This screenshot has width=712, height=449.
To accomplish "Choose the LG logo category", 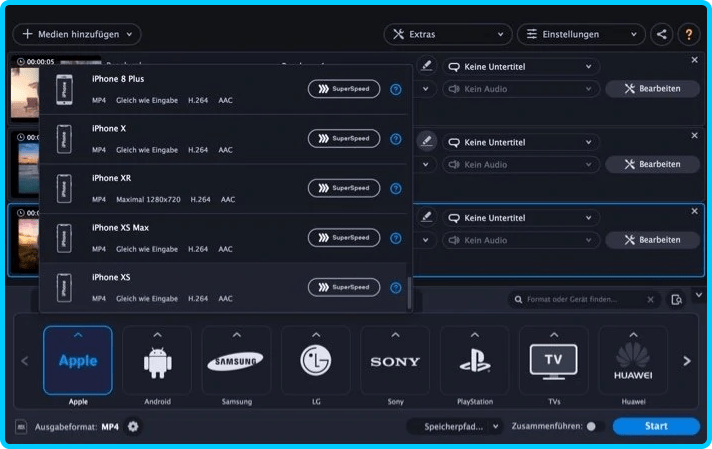I will (316, 360).
